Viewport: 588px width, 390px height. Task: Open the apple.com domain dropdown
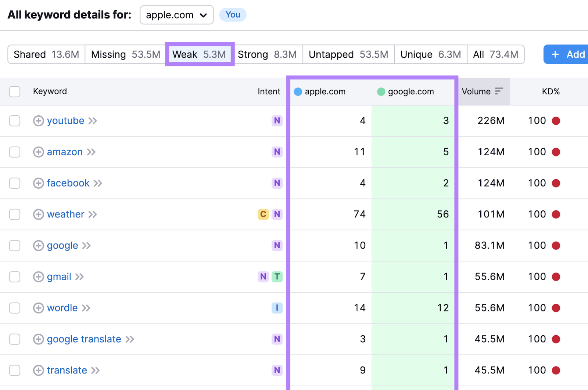coord(176,15)
